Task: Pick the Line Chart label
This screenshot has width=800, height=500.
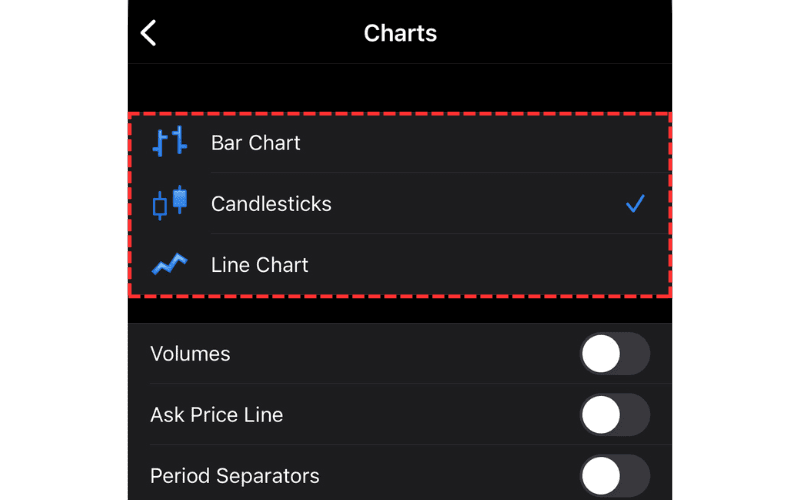Action: coord(260,265)
